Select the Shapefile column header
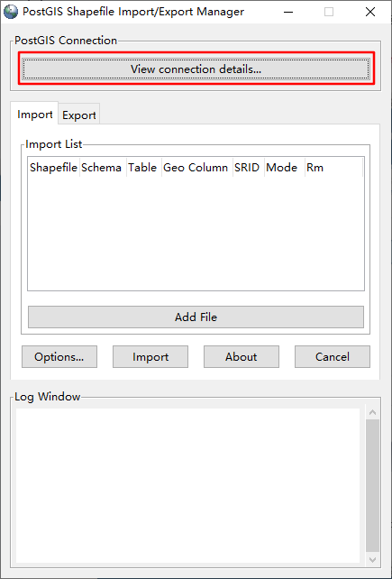This screenshot has width=392, height=579. (x=54, y=168)
